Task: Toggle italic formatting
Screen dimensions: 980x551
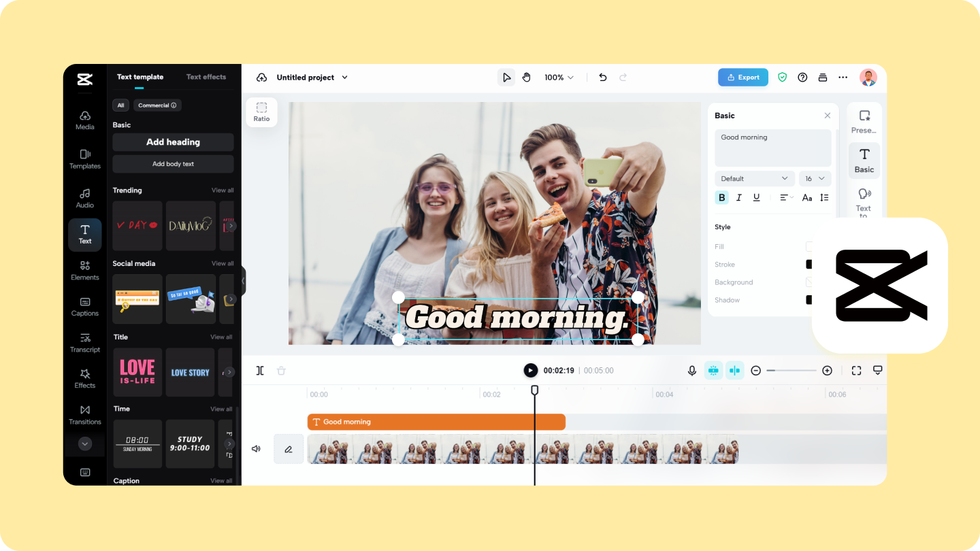Action: tap(739, 198)
